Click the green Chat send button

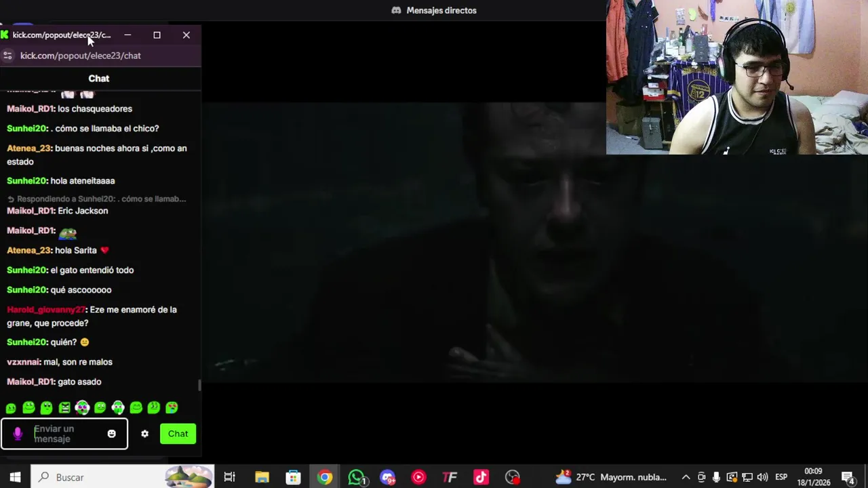[178, 434]
